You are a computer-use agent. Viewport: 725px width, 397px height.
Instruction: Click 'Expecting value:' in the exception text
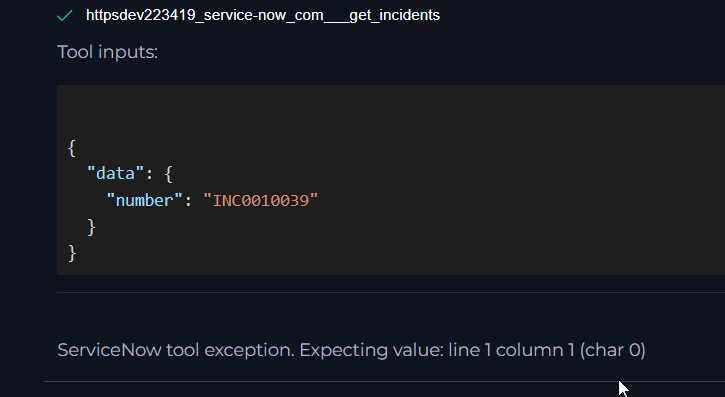372,350
